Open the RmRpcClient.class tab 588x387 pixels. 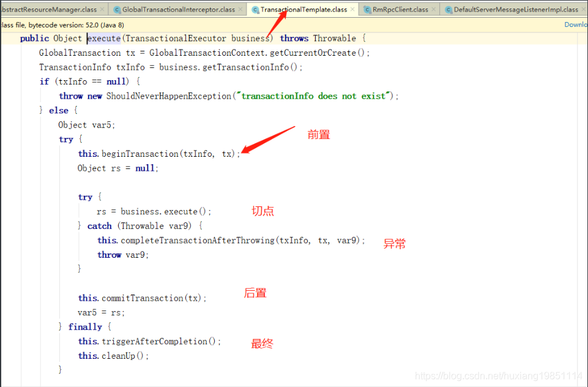(x=400, y=9)
